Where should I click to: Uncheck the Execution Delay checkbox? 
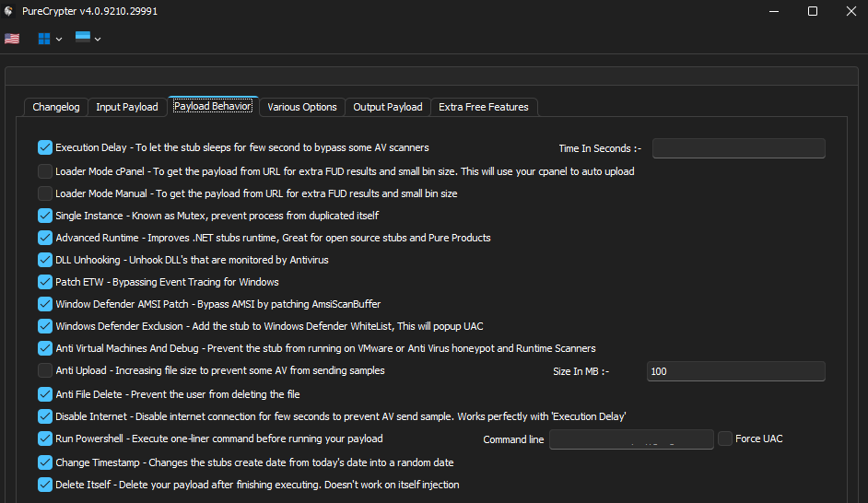tap(45, 147)
